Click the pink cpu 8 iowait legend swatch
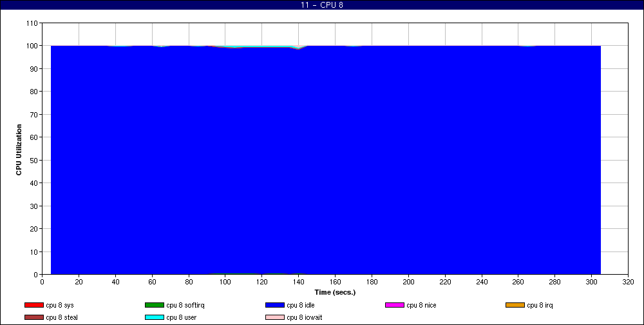The width and height of the screenshot is (644, 325). (x=275, y=318)
